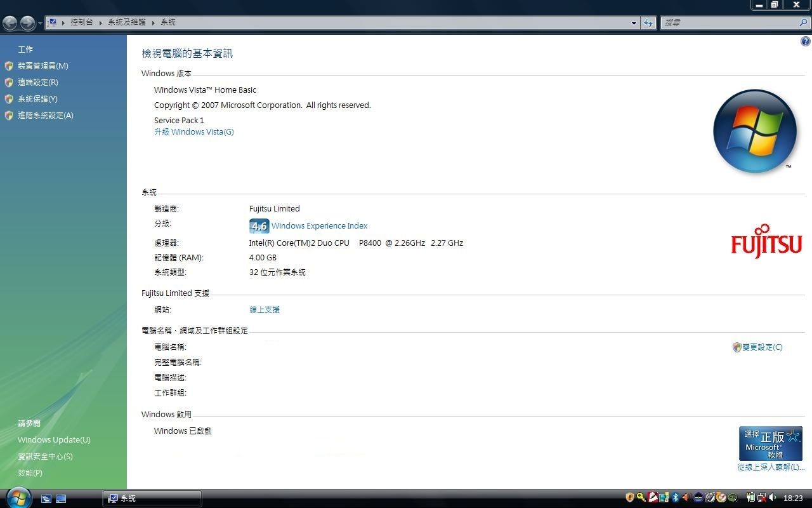812x508 pixels.
Task: Click the security shield tray icon
Action: (x=630, y=497)
